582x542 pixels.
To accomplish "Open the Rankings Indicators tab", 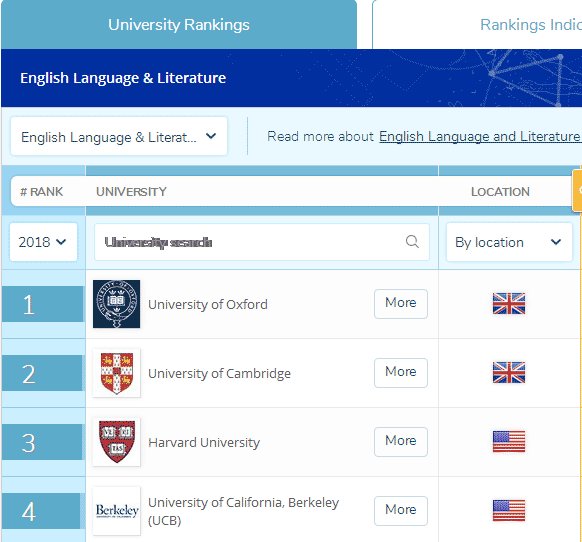I will 477,25.
